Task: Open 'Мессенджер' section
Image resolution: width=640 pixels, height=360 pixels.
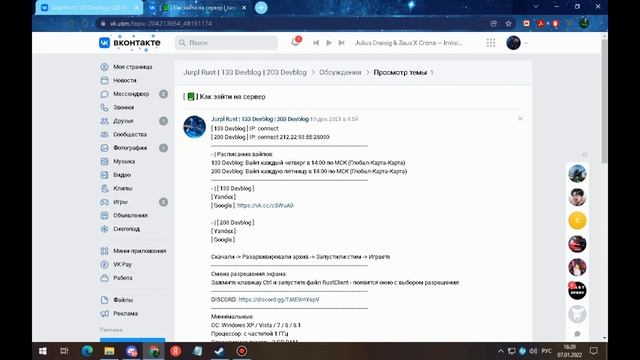Action: click(x=131, y=94)
